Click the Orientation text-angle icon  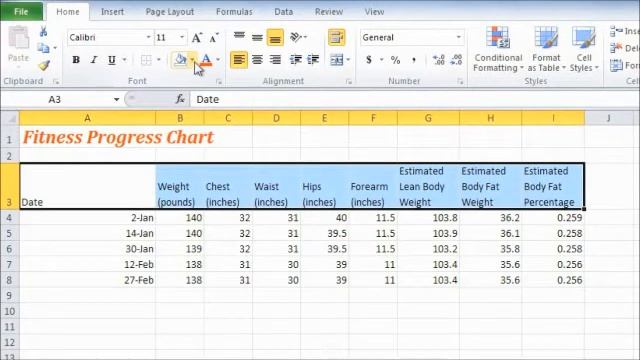[x=296, y=37]
